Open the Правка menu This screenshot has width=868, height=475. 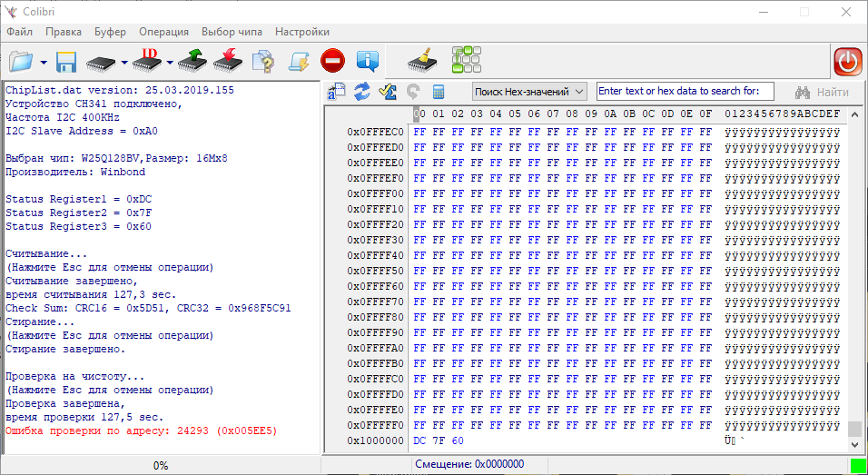pyautogui.click(x=64, y=32)
